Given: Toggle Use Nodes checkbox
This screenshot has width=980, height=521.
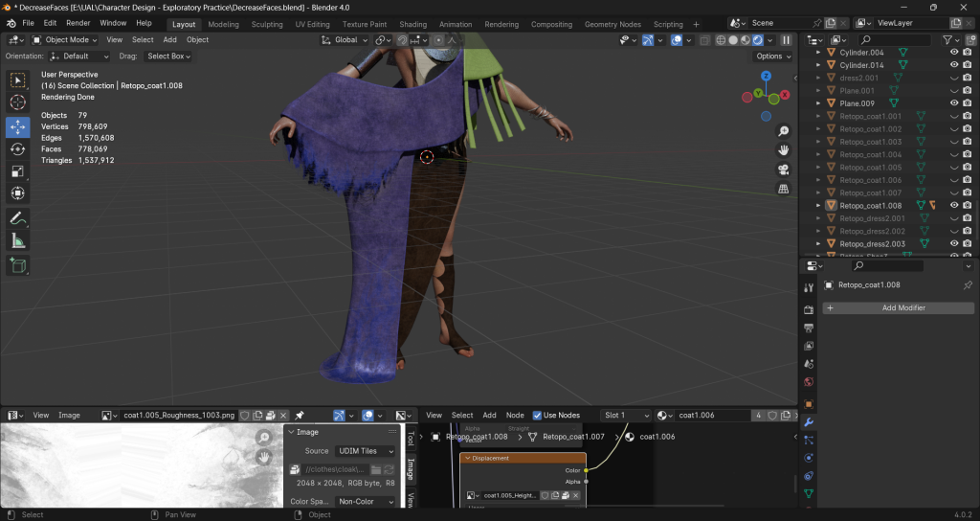Looking at the screenshot, I should coord(537,416).
